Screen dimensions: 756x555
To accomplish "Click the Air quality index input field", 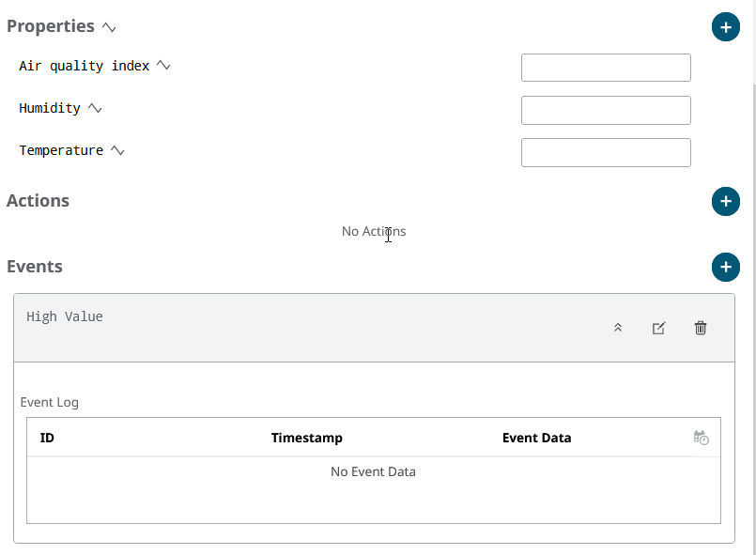I will (606, 68).
